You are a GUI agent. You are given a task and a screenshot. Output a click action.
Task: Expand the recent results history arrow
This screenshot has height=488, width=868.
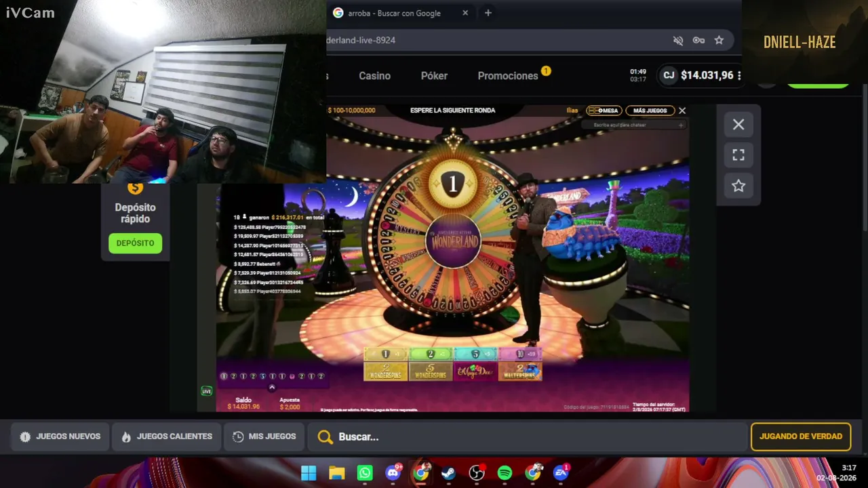pyautogui.click(x=272, y=388)
